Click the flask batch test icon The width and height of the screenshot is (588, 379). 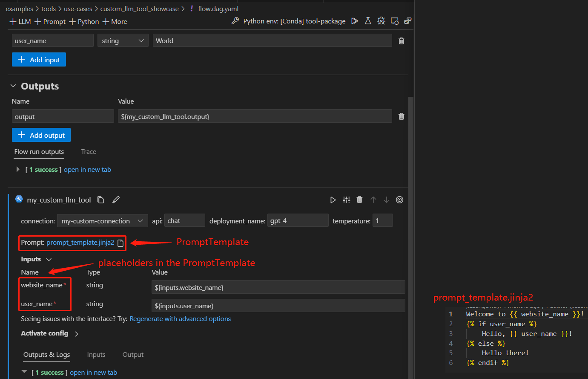[368, 21]
